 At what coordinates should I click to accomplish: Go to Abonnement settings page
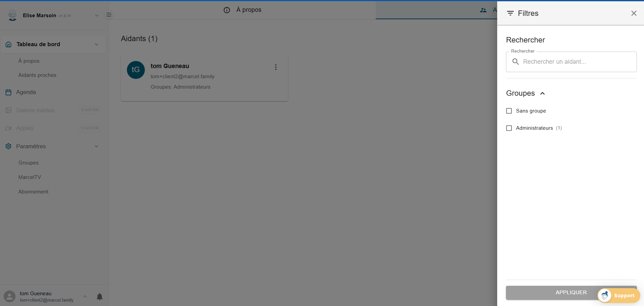click(33, 192)
